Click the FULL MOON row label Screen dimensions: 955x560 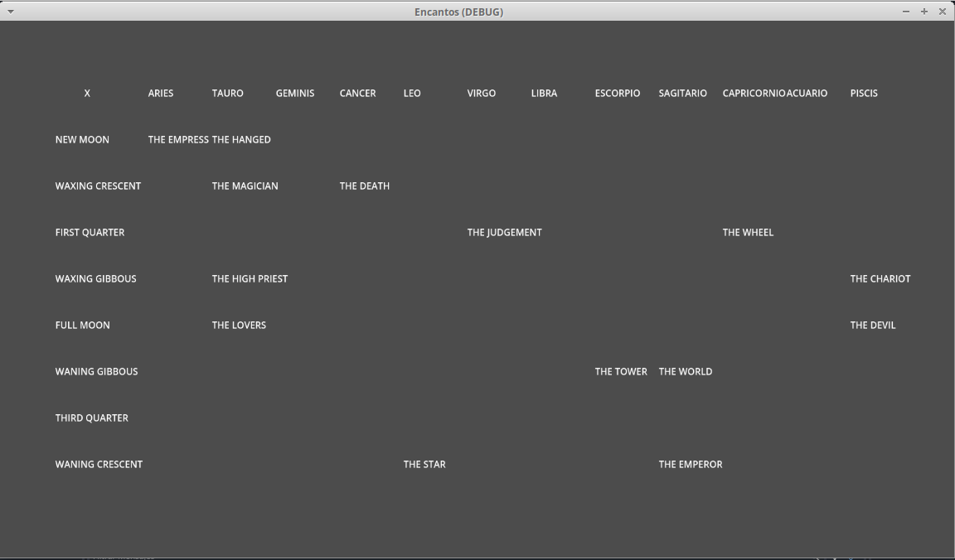tap(83, 325)
